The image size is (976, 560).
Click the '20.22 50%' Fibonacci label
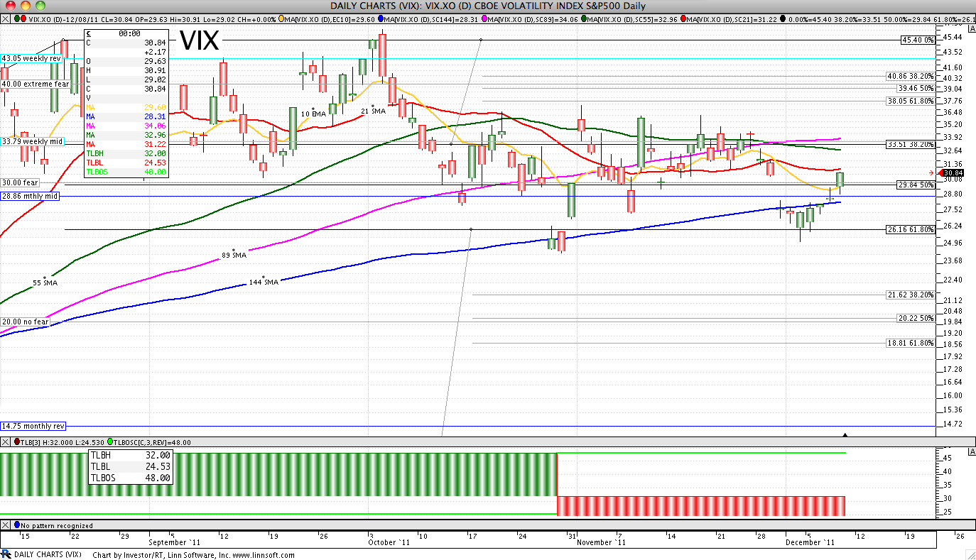(915, 318)
